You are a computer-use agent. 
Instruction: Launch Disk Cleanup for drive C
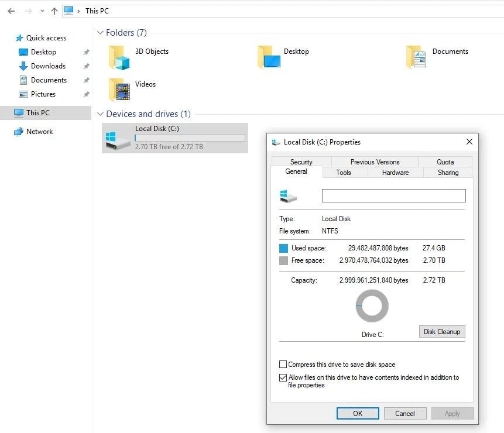(x=441, y=332)
